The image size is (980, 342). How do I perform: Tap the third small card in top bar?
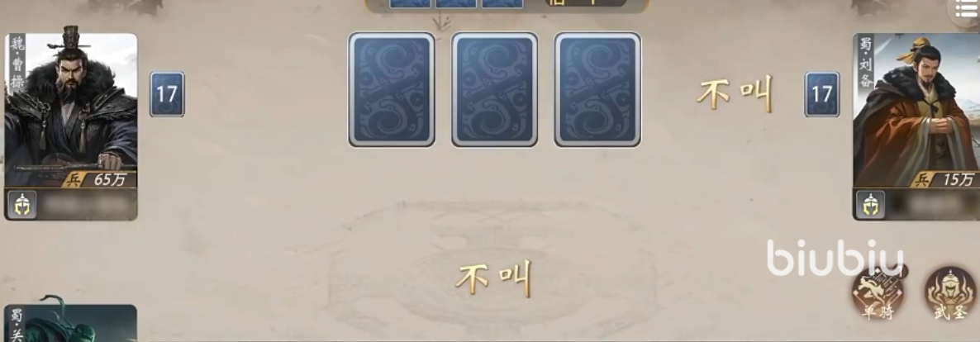(502, 3)
